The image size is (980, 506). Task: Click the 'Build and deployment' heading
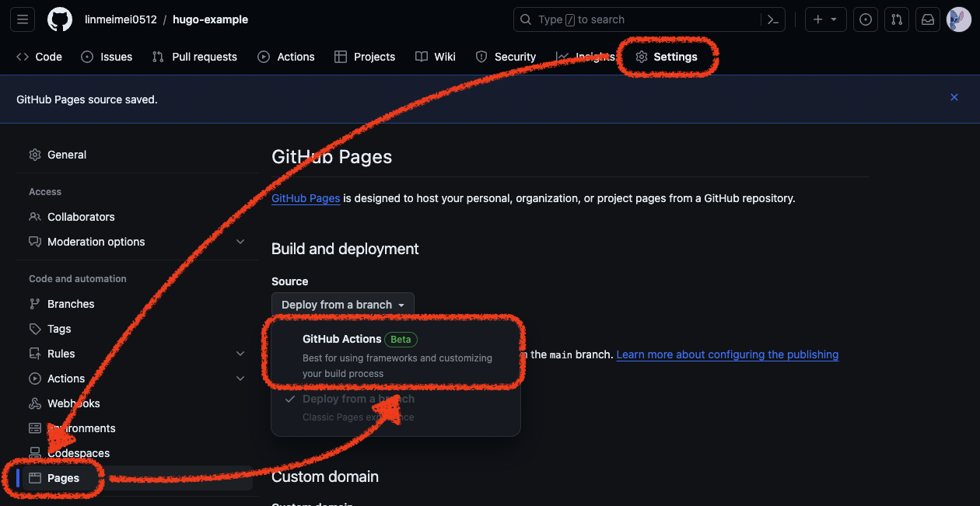345,249
